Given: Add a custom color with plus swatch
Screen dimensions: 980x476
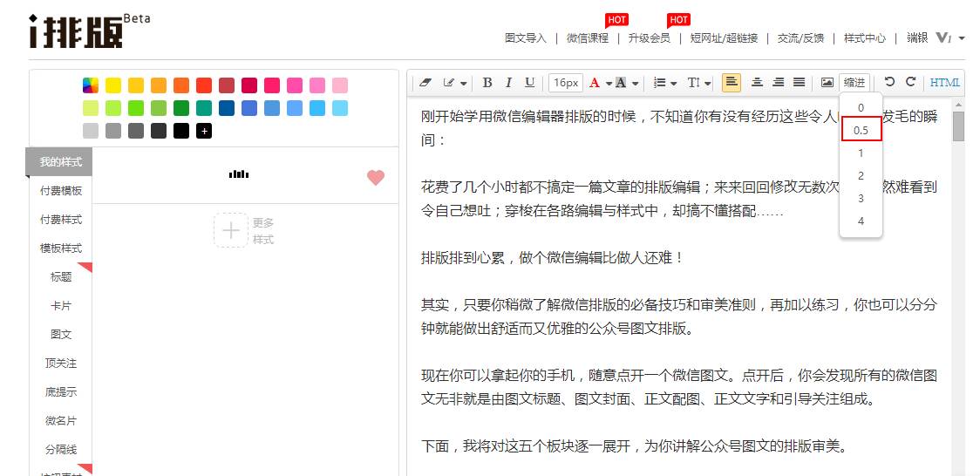Looking at the screenshot, I should [x=204, y=131].
